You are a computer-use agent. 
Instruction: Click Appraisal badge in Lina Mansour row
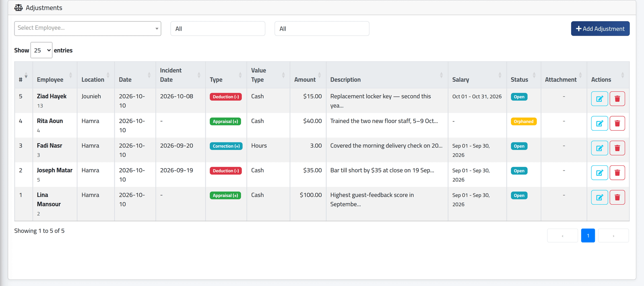(x=225, y=195)
